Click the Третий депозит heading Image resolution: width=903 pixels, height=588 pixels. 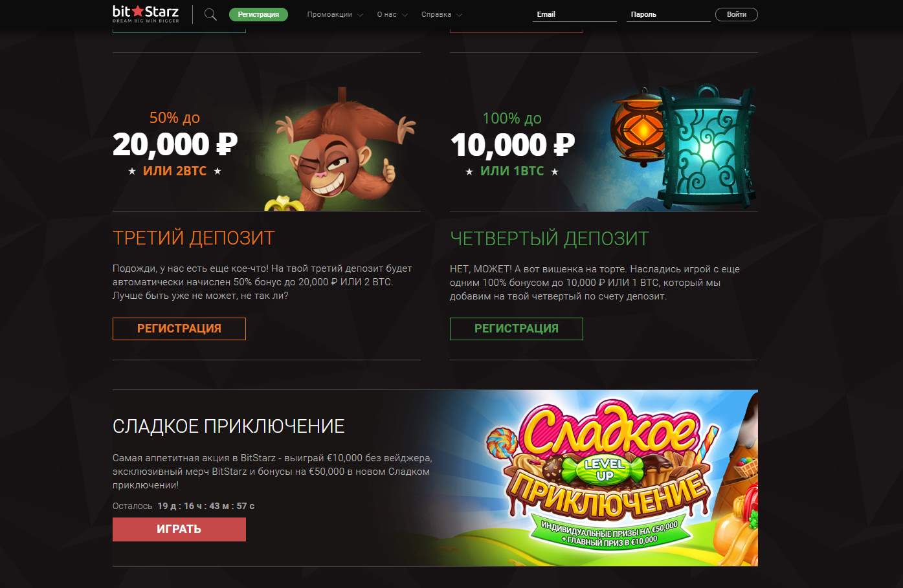tap(194, 238)
